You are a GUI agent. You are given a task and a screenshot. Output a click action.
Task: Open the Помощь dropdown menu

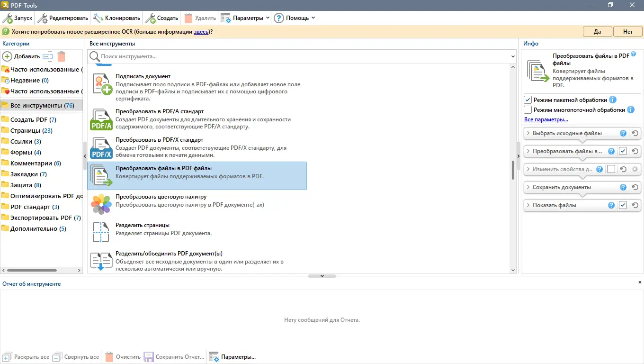pyautogui.click(x=295, y=18)
